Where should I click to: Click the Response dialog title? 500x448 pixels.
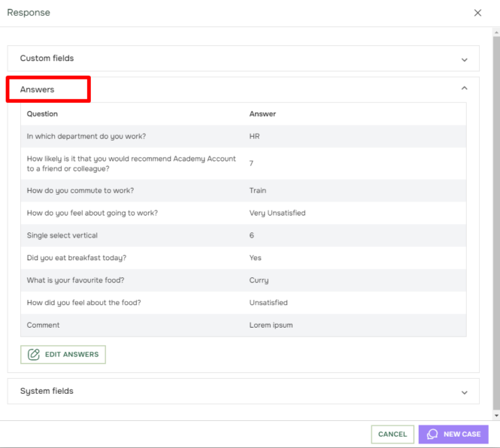pyautogui.click(x=29, y=13)
